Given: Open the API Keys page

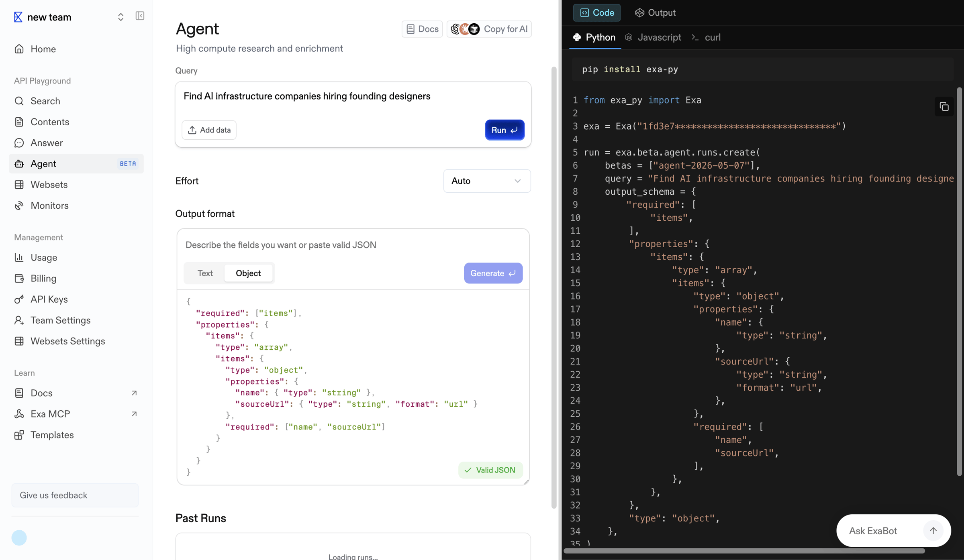Looking at the screenshot, I should click(x=76, y=299).
